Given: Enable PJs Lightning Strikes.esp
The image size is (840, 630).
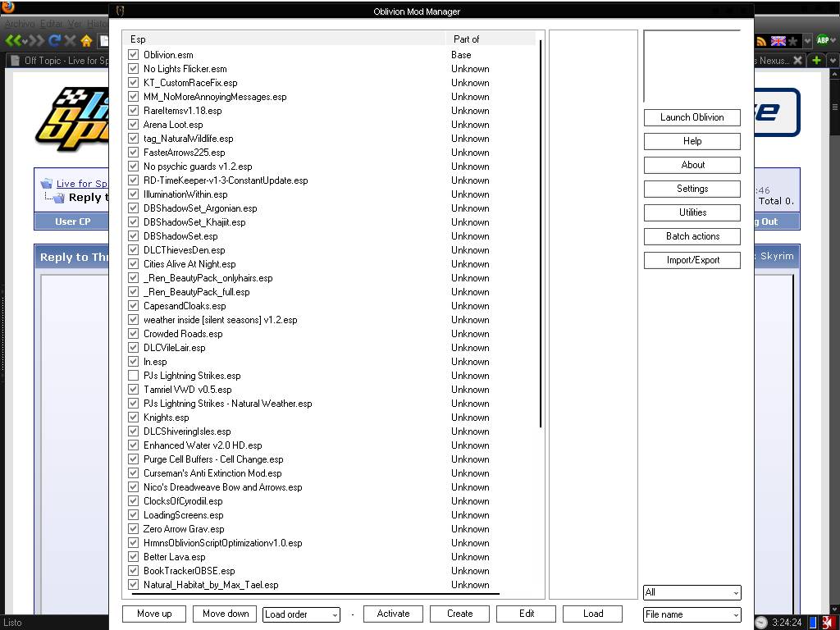Looking at the screenshot, I should 134,376.
